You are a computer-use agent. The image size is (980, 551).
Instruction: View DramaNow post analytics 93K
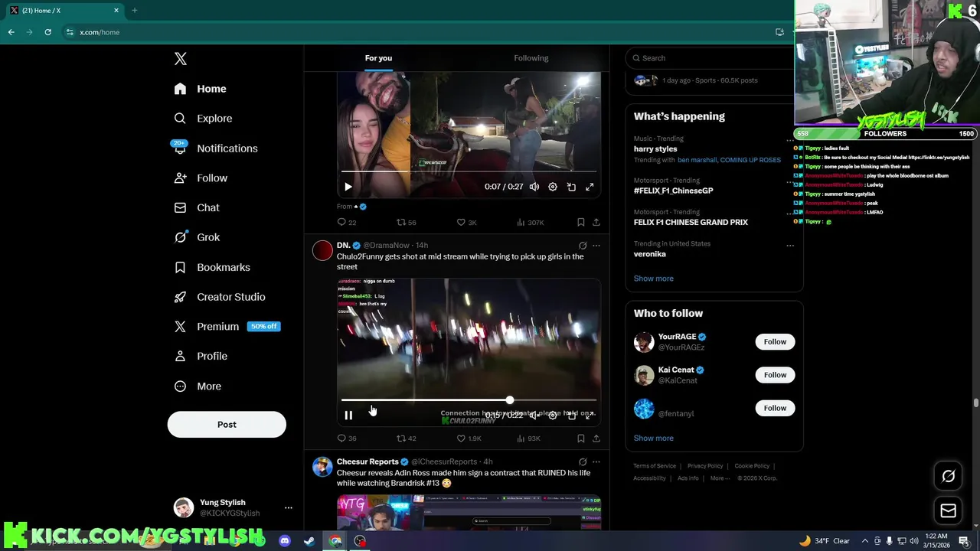tap(528, 439)
